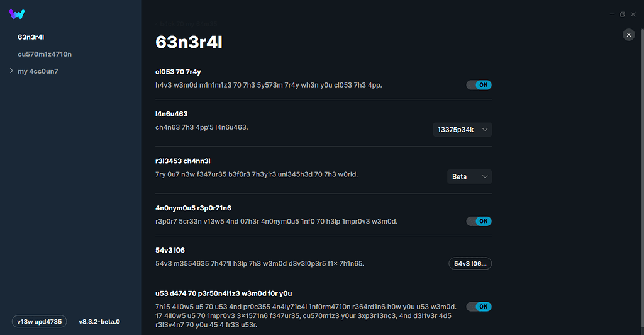Close settings with the round X icon
644x335 pixels.
(x=628, y=35)
